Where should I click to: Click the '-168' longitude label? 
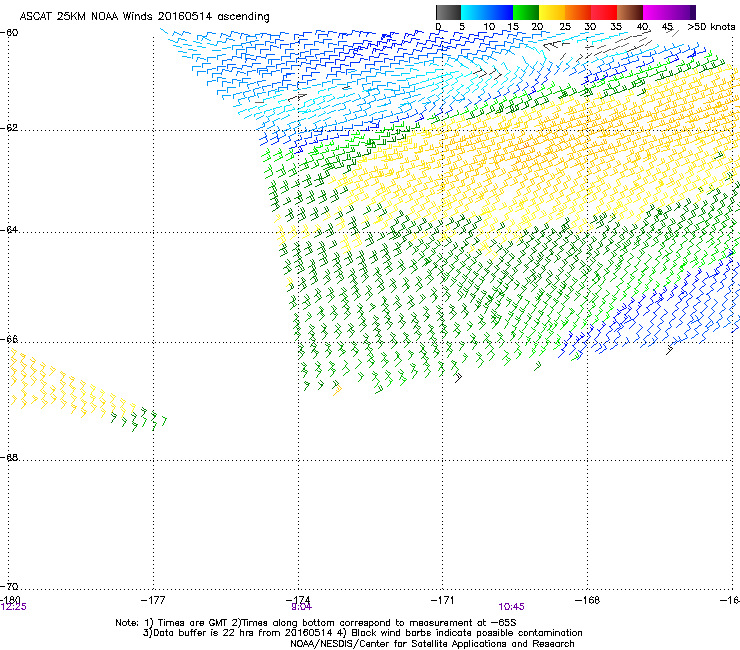588,600
